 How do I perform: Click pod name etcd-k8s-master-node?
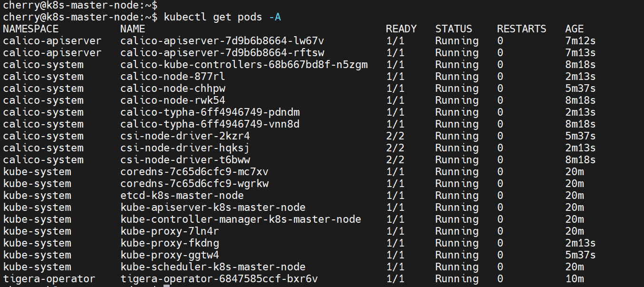[x=182, y=196]
